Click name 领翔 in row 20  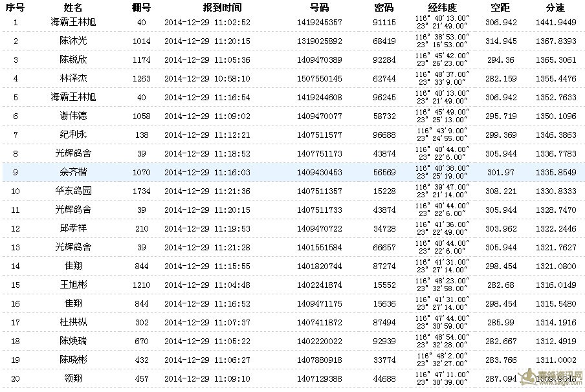tap(73, 378)
